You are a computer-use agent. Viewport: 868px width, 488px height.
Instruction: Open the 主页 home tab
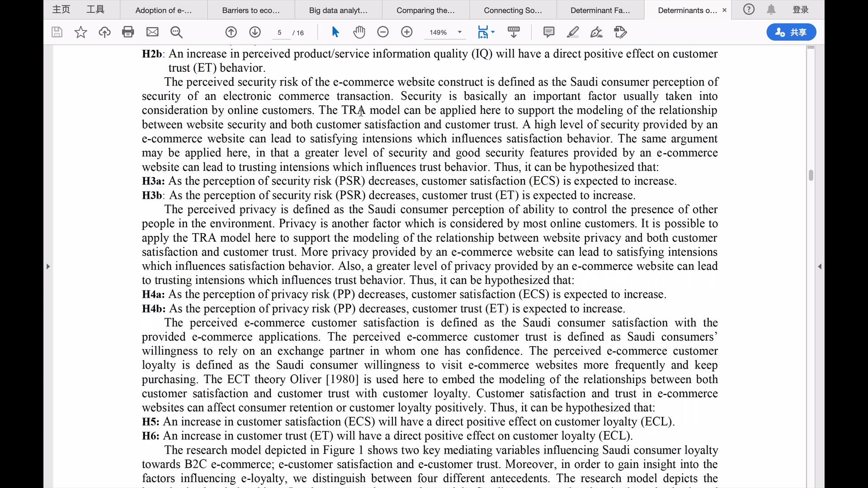click(61, 9)
